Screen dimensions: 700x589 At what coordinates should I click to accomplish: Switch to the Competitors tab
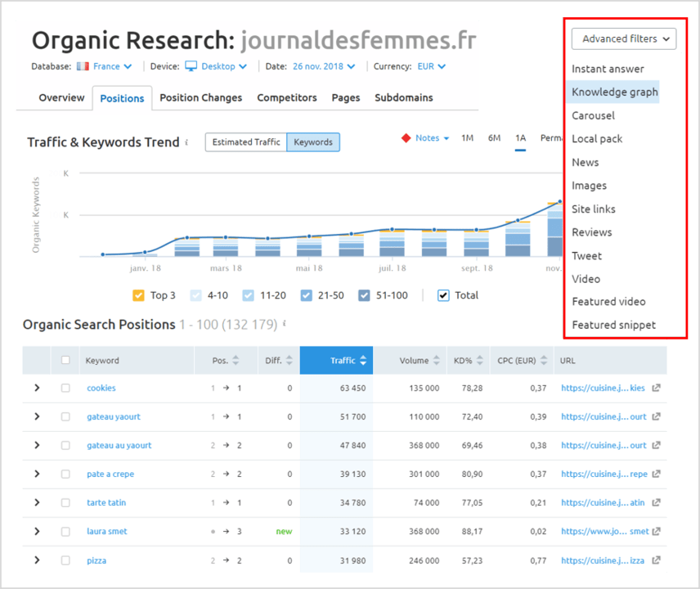[x=286, y=97]
